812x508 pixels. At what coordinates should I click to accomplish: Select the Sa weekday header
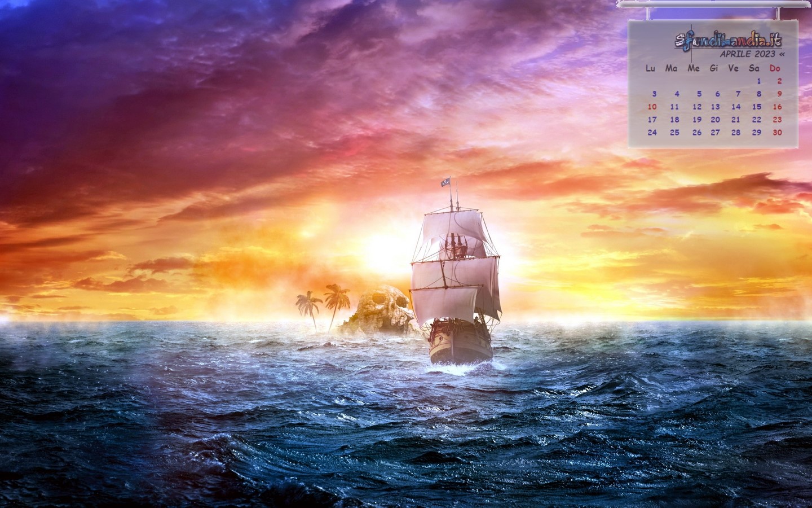754,68
